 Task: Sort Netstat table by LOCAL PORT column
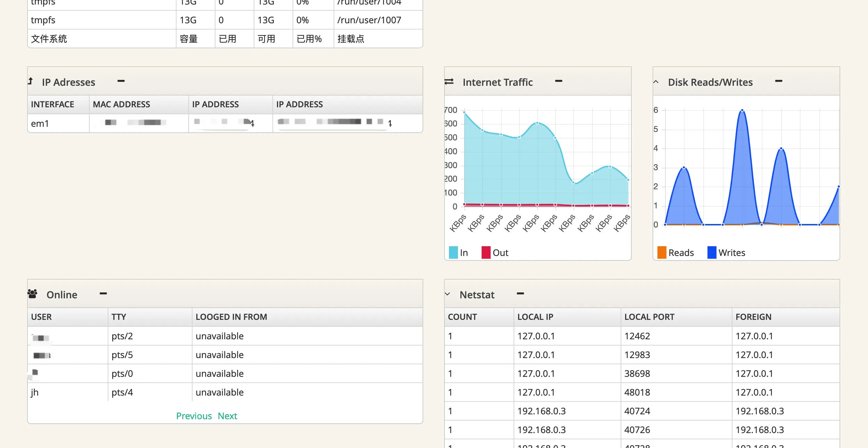click(649, 317)
